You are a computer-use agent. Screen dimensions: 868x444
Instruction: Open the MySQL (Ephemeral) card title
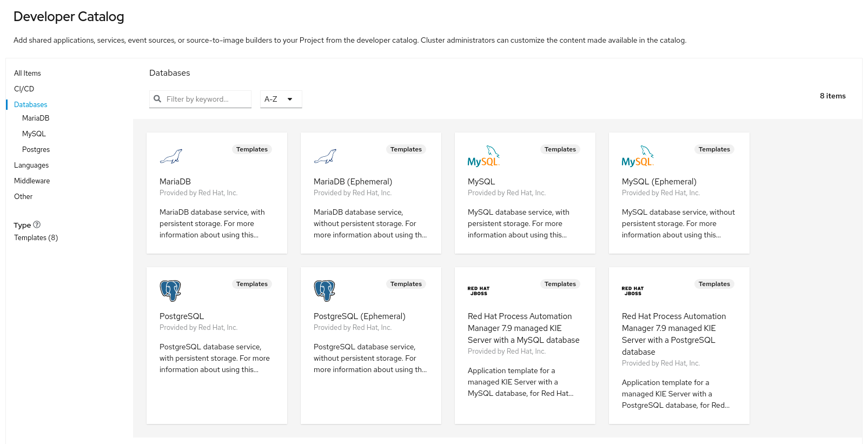659,182
